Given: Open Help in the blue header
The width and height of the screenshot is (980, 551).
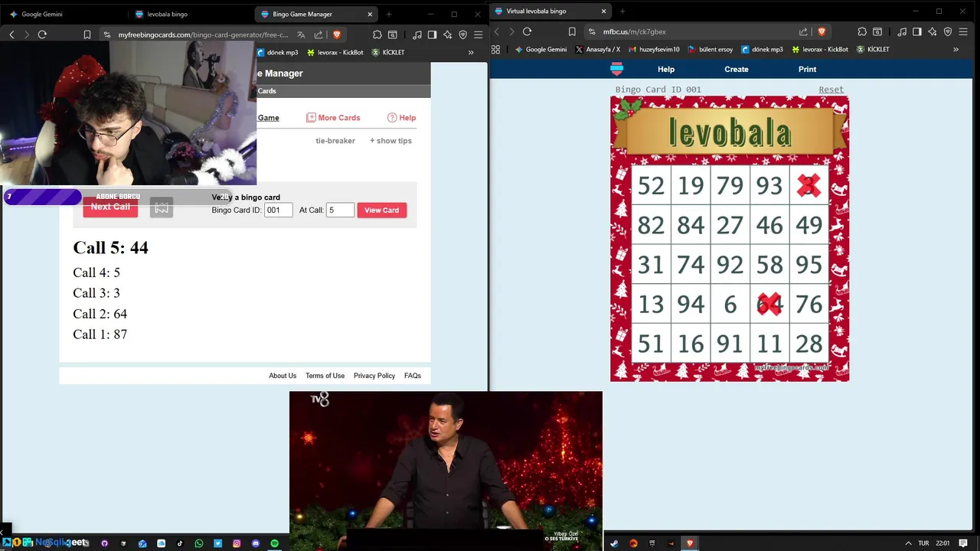Looking at the screenshot, I should [666, 69].
